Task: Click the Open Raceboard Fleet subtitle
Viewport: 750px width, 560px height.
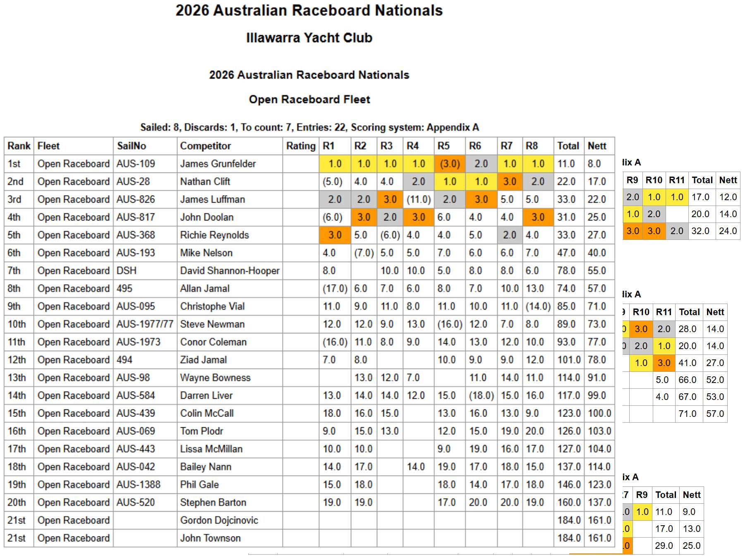Action: [309, 100]
